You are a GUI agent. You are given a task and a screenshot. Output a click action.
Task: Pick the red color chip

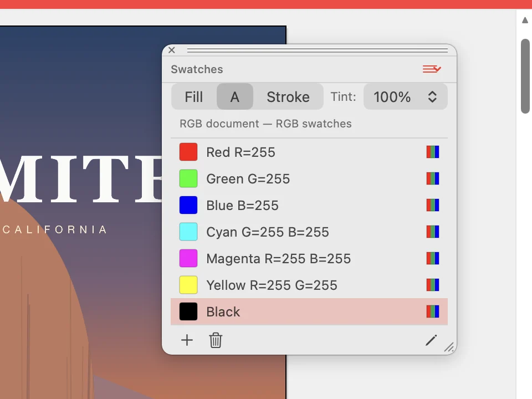188,152
